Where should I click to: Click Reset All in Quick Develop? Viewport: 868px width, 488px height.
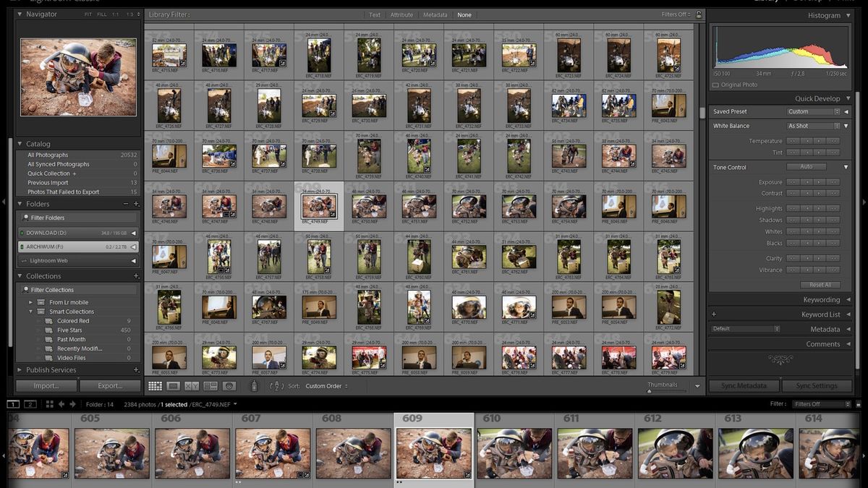[820, 285]
